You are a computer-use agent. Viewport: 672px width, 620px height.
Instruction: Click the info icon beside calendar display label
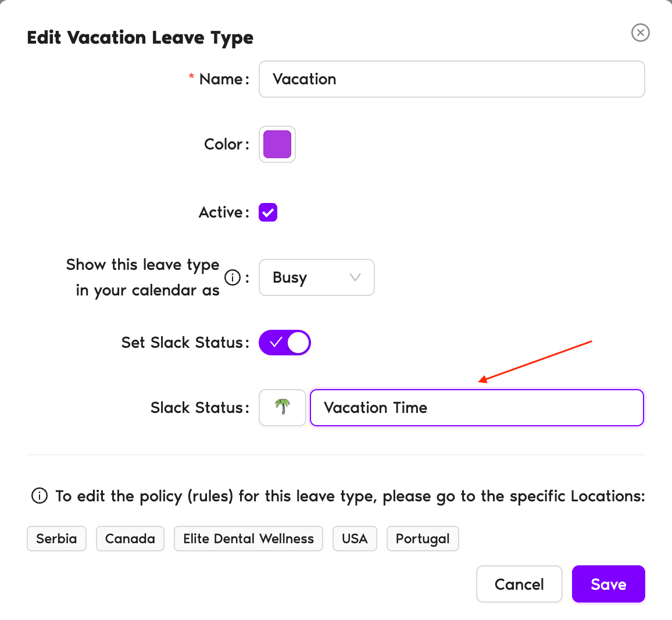233,278
